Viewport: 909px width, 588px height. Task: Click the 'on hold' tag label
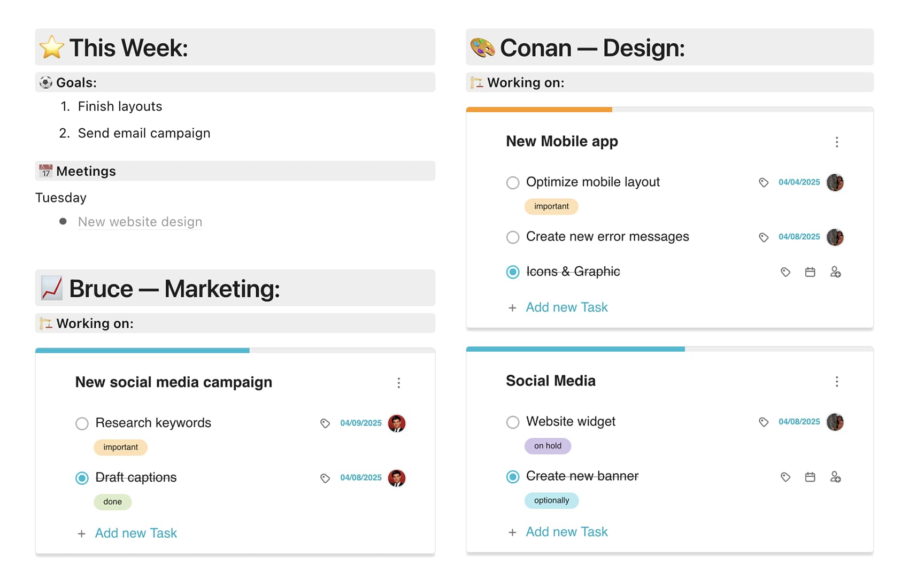point(548,446)
